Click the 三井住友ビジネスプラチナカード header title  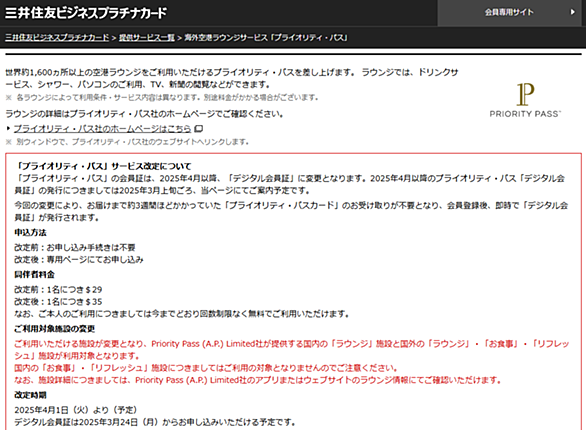tap(86, 13)
